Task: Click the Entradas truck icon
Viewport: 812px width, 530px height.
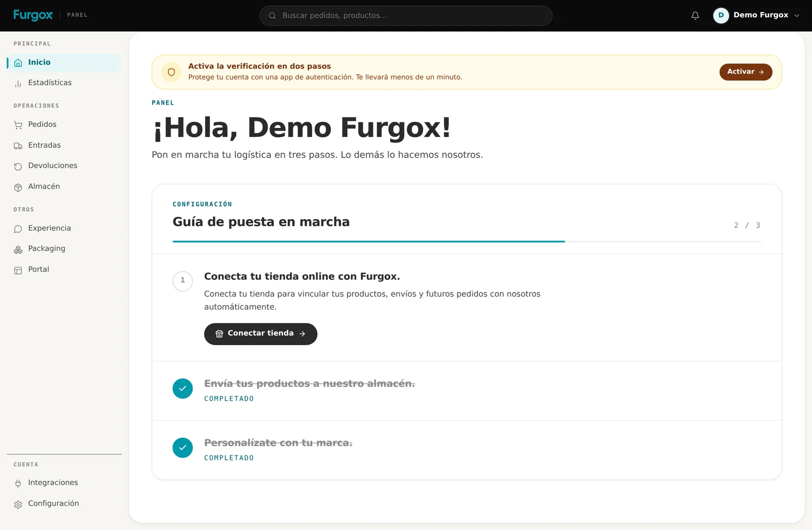Action: click(18, 146)
